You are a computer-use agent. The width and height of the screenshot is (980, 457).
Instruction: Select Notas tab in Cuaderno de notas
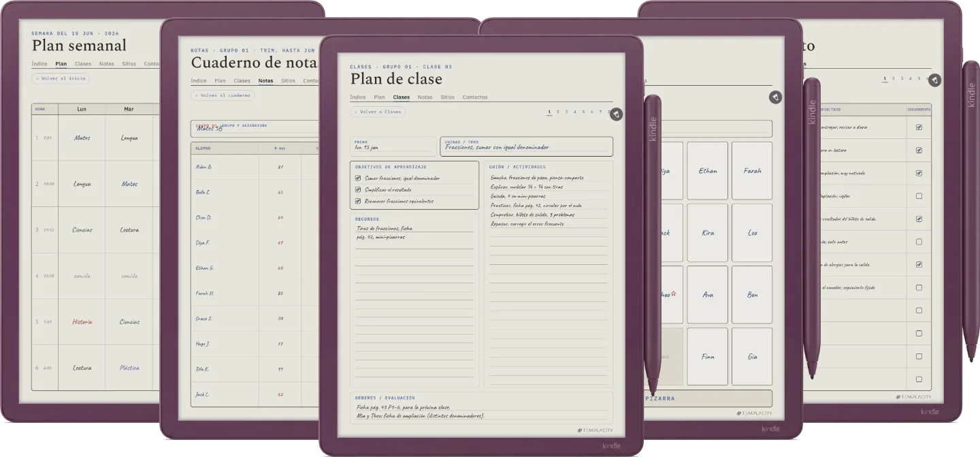[x=265, y=80]
